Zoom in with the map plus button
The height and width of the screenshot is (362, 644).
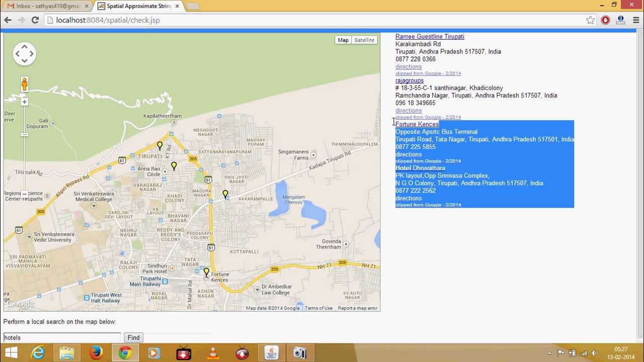click(24, 102)
